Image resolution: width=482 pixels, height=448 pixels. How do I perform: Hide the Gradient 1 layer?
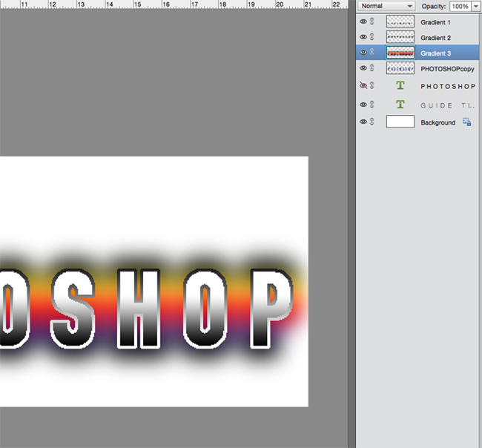click(363, 22)
